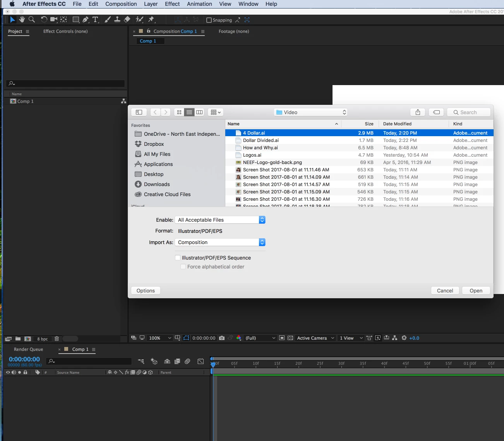Click the Open button
This screenshot has width=504, height=441.
pyautogui.click(x=476, y=291)
